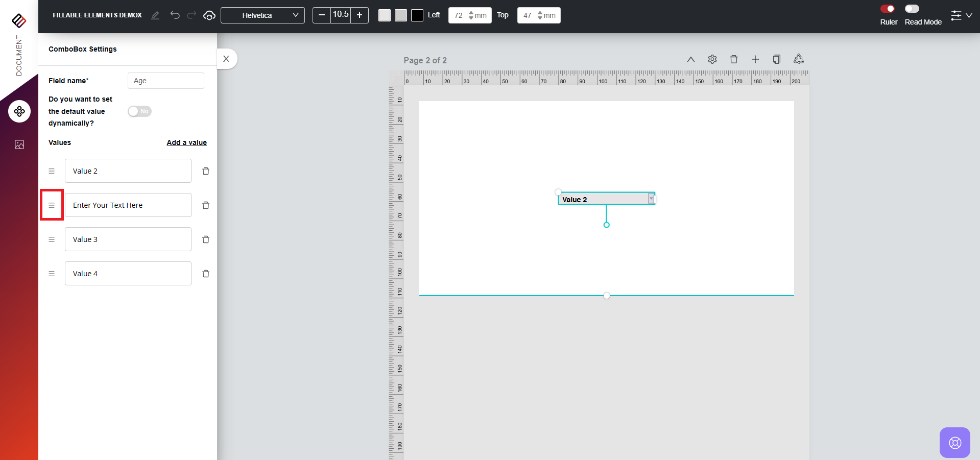The image size is (980, 460).
Task: Click the rename document pencil icon
Action: click(155, 15)
